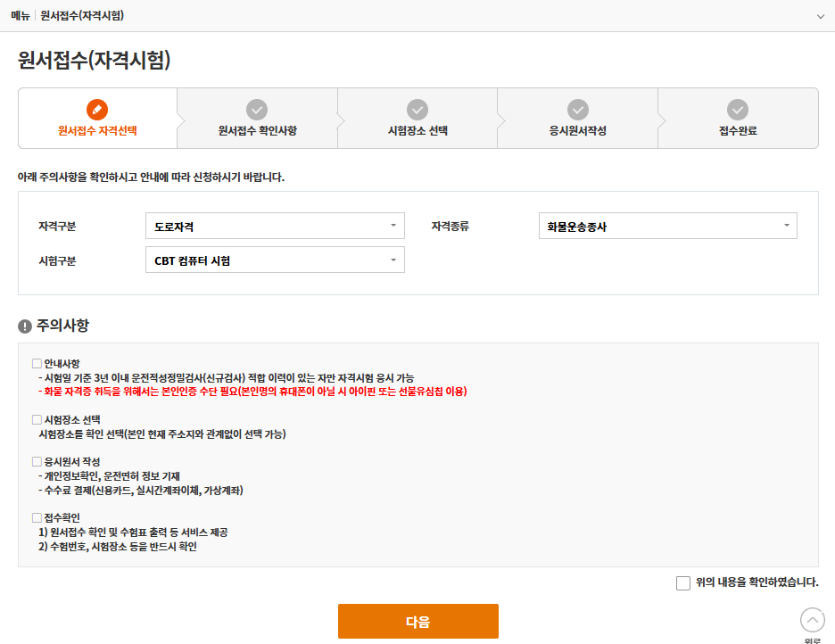This screenshot has height=644, width=835.
Task: Click the 운전적성정밀검사 3년 이내 notice line
Action: (x=227, y=378)
